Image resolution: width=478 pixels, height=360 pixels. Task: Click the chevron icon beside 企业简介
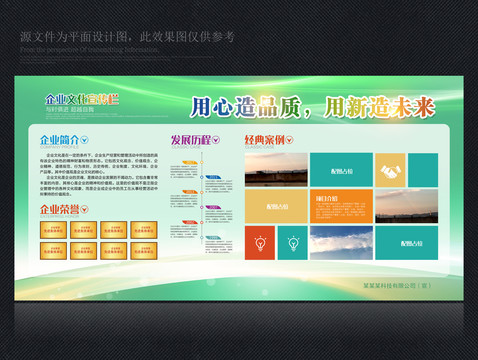pyautogui.click(x=85, y=140)
